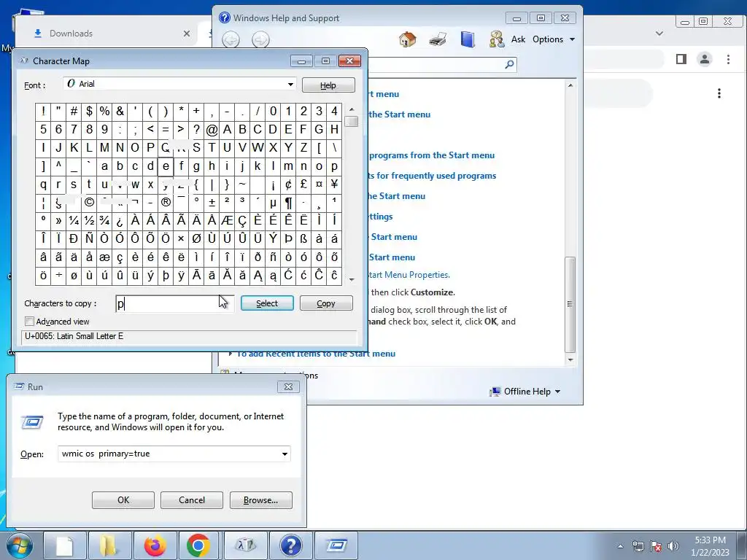Open the blank document taskbar icon
This screenshot has width=747, height=560.
65,545
